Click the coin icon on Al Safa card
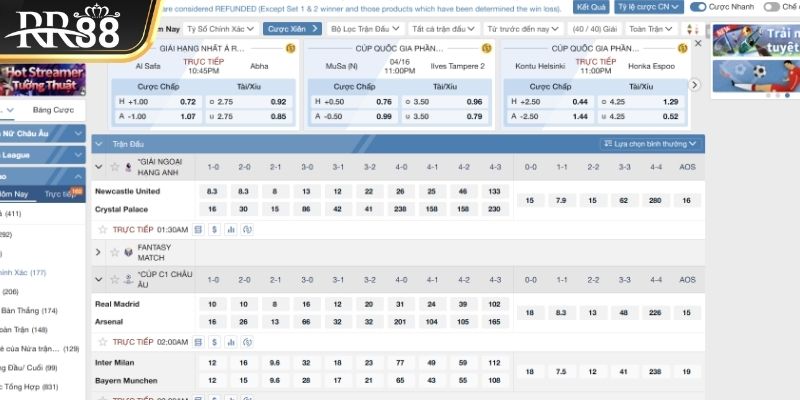This screenshot has height=400, width=800. click(290, 48)
